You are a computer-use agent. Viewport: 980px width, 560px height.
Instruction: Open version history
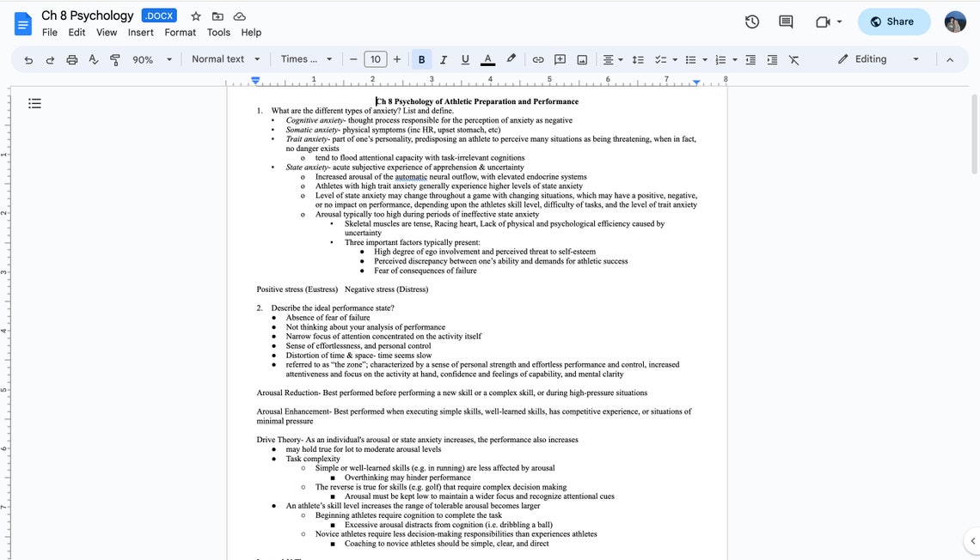pos(750,22)
